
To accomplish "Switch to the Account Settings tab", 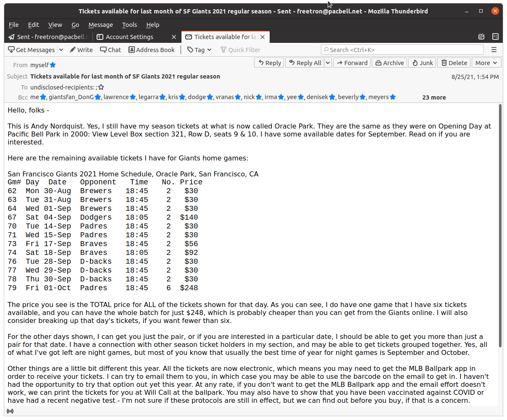I will (129, 37).
